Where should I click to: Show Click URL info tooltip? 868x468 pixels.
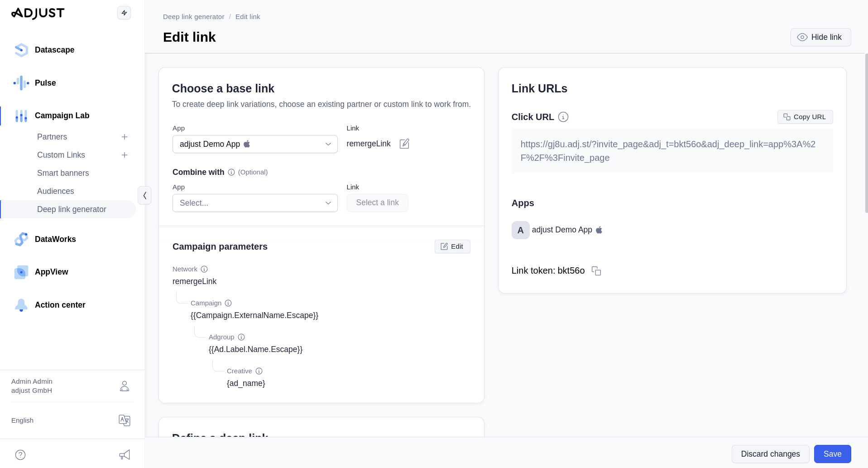pyautogui.click(x=563, y=117)
